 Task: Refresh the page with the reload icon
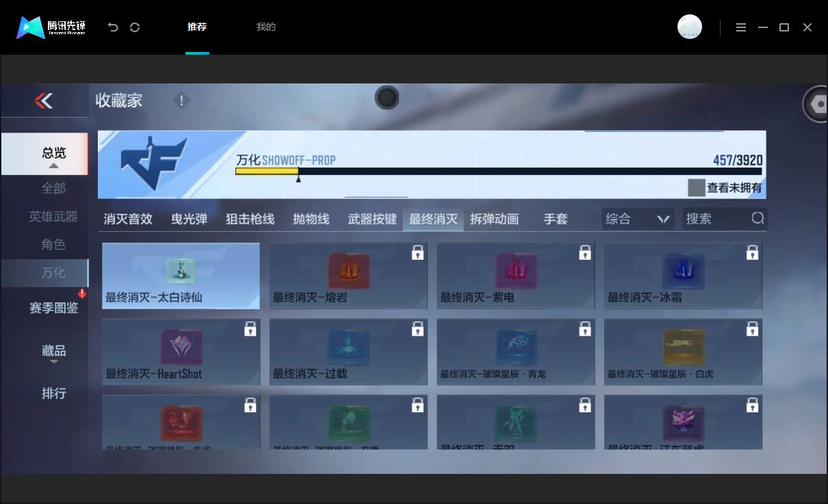tap(135, 27)
